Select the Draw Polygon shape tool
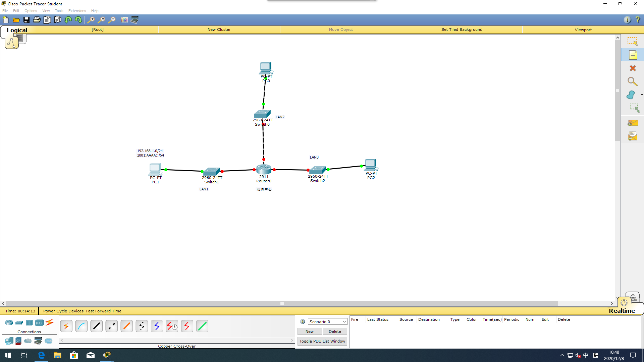This screenshot has height=362, width=644. click(631, 95)
